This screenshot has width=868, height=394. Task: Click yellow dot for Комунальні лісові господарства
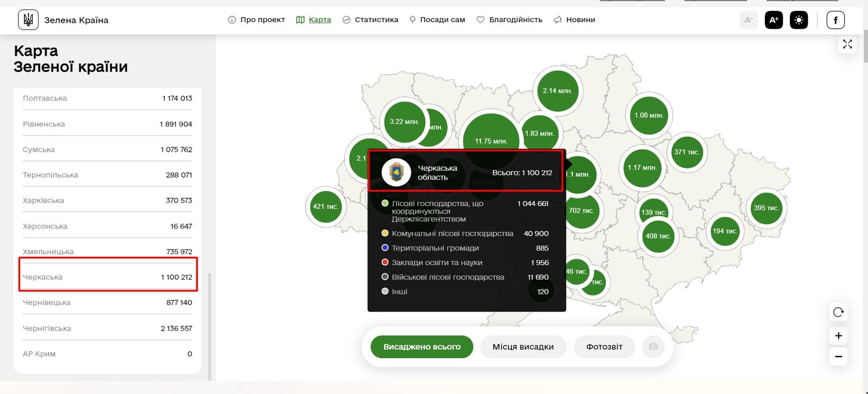[x=385, y=233]
